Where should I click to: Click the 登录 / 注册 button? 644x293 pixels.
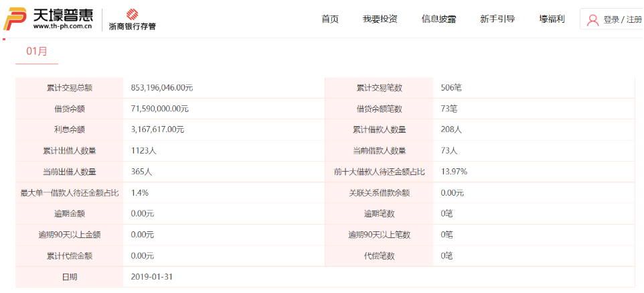click(x=623, y=20)
